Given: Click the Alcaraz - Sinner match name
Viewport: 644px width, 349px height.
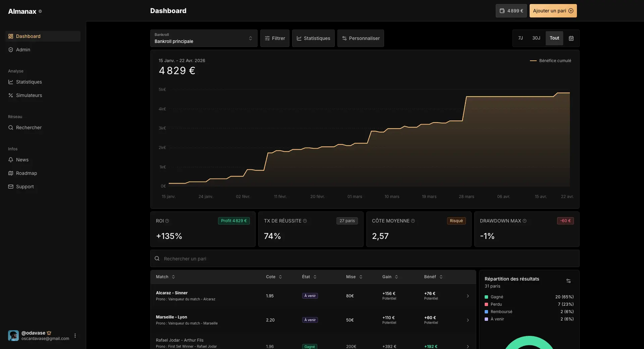Looking at the screenshot, I should (x=172, y=293).
